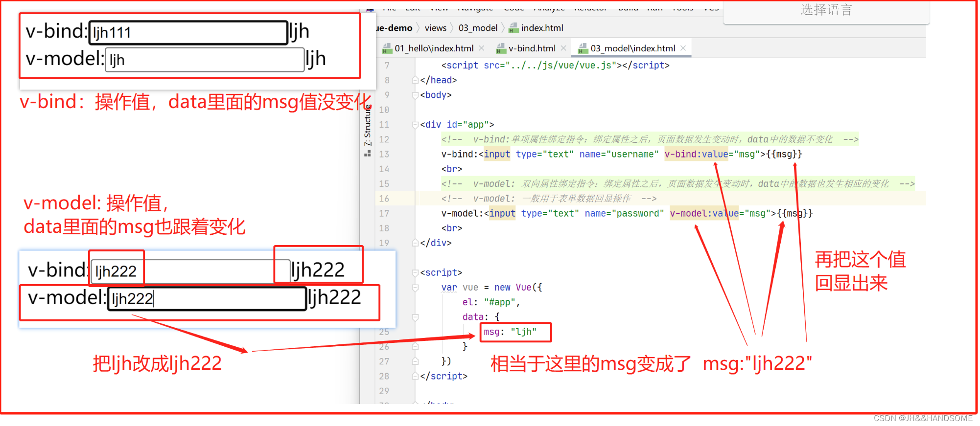Close the 01_hello\index.html editor tab

click(482, 48)
